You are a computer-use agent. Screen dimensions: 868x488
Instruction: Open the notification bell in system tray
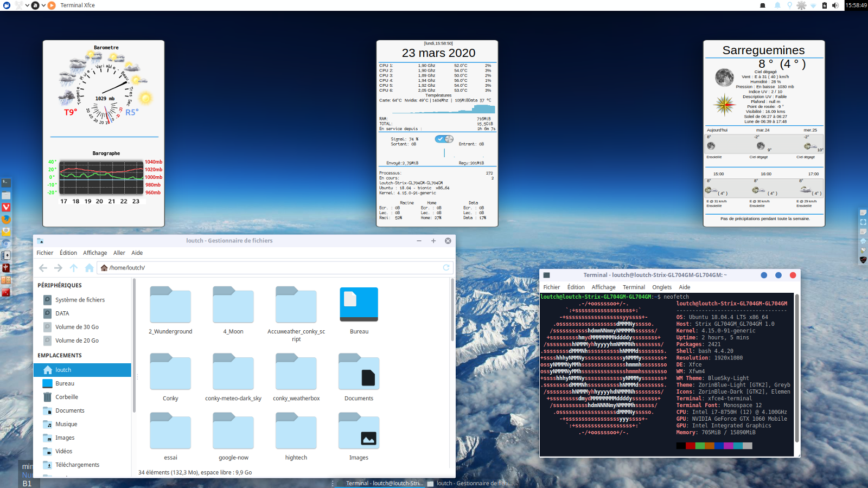(777, 5)
